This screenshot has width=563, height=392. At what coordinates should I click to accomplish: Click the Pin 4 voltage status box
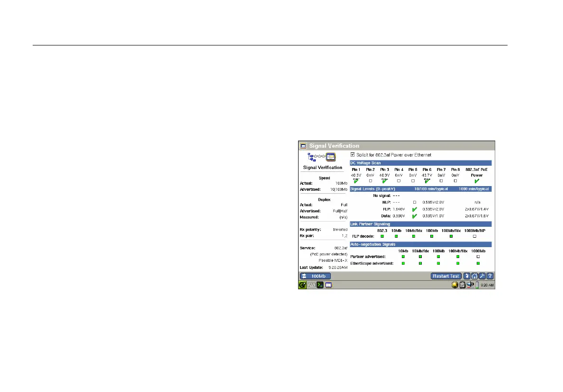tap(399, 181)
